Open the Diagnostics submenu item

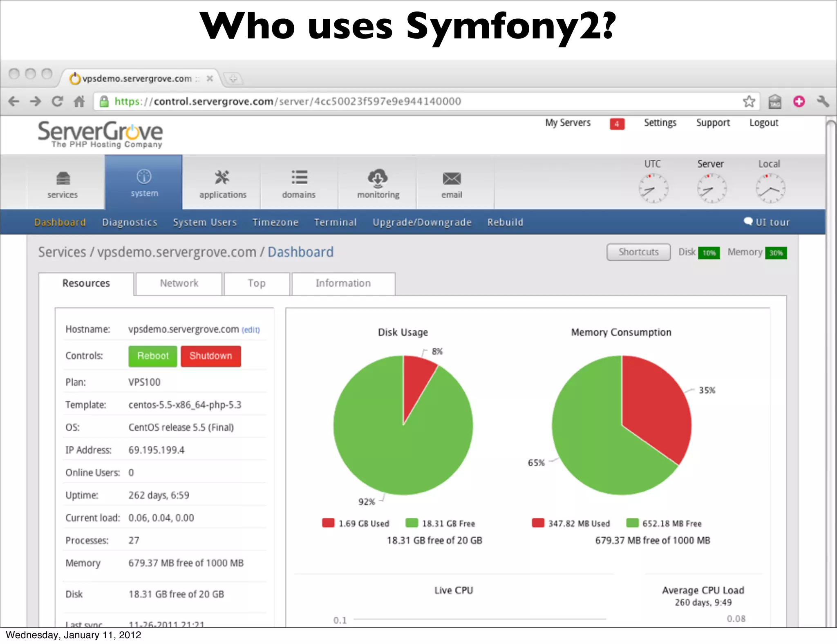pyautogui.click(x=130, y=222)
